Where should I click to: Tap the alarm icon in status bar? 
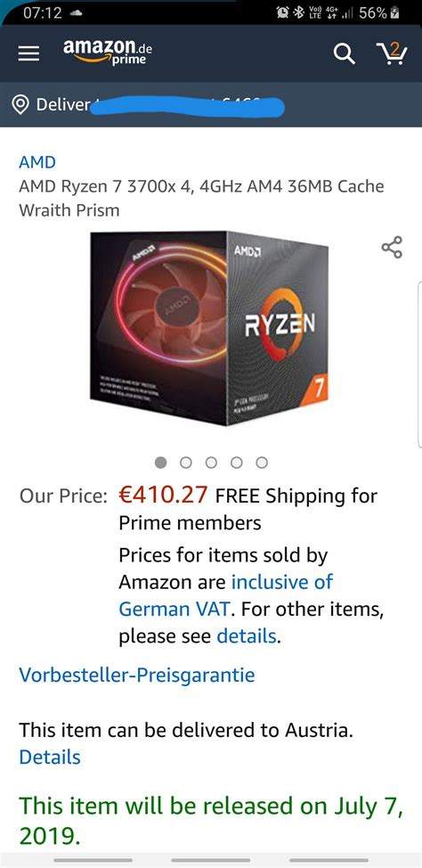click(x=284, y=13)
